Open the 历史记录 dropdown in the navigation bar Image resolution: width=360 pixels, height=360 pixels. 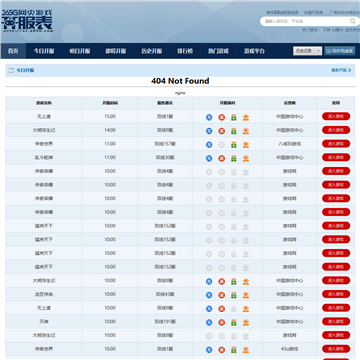pyautogui.click(x=307, y=51)
